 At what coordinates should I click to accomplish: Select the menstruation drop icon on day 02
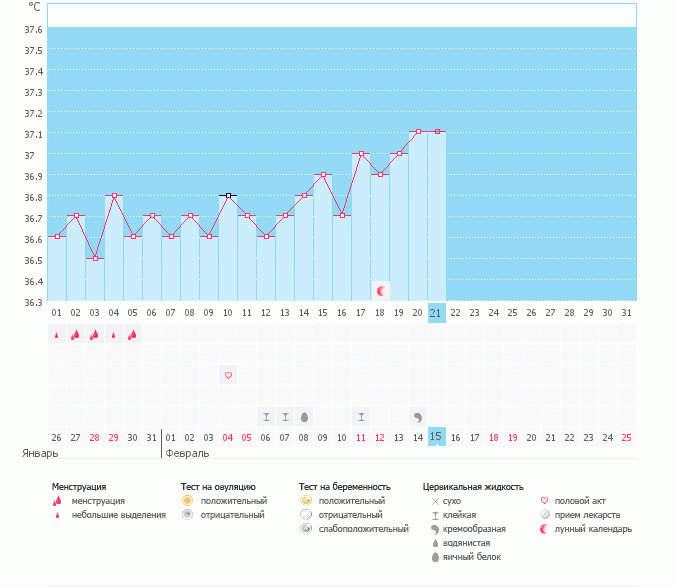(75, 335)
